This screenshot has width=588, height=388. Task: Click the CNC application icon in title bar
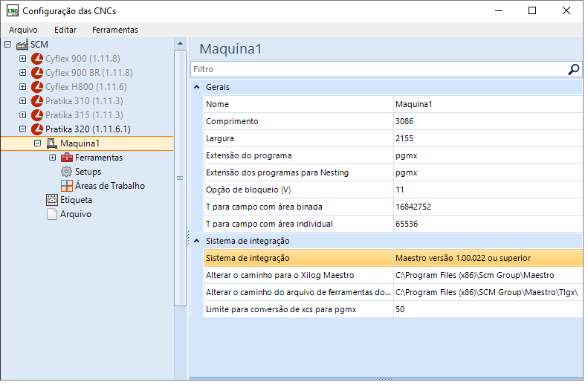tap(13, 11)
